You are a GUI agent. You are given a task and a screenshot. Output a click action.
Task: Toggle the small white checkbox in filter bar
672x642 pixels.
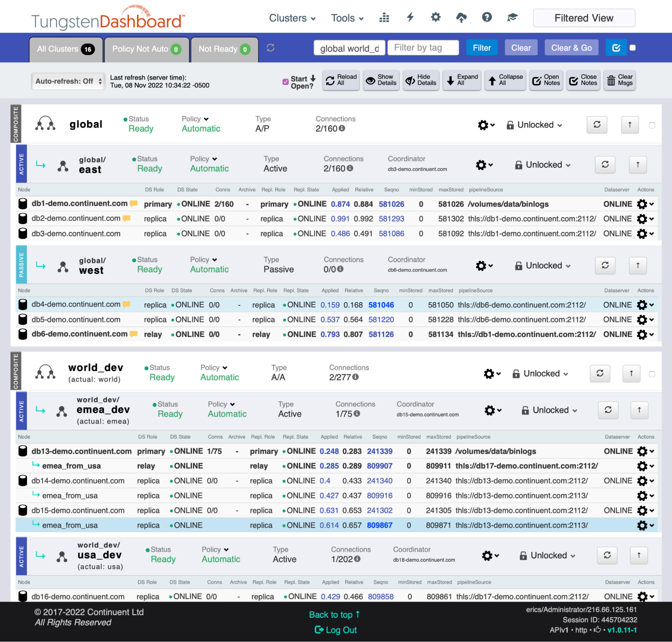pos(632,48)
